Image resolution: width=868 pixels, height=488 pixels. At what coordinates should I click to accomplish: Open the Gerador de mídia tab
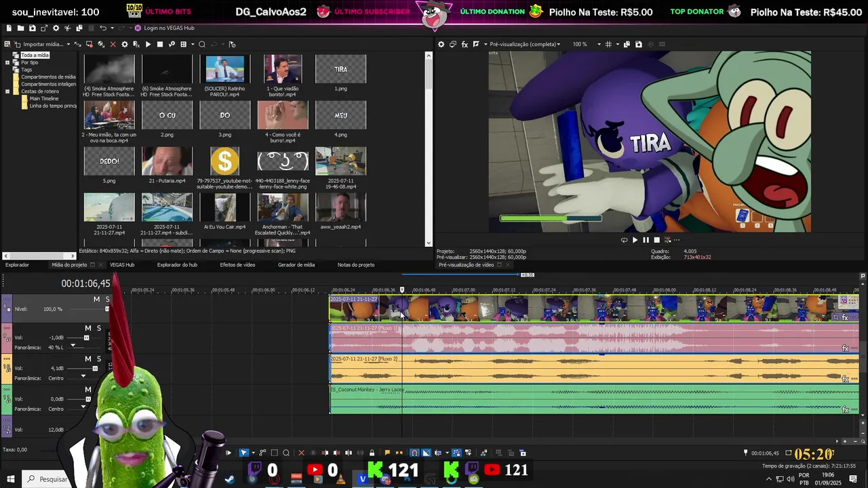click(296, 265)
